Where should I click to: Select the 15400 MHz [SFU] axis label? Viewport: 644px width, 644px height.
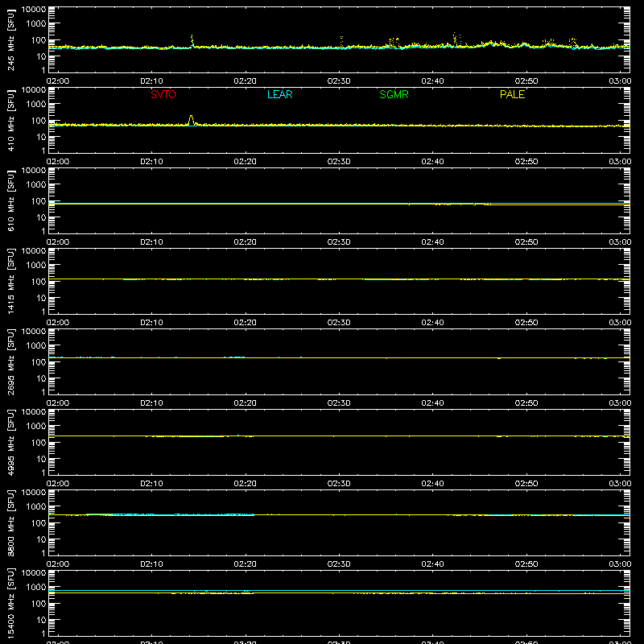(x=10, y=603)
